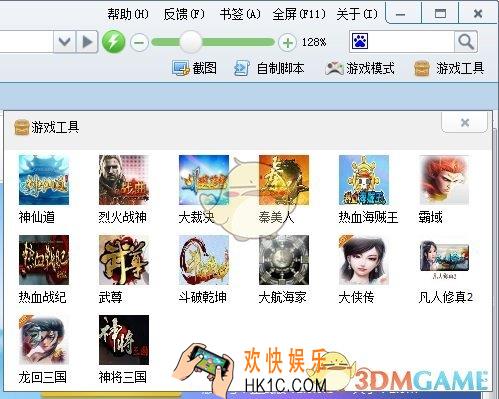499x399 pixels.
Task: Maximize the browser window
Action: click(x=440, y=14)
